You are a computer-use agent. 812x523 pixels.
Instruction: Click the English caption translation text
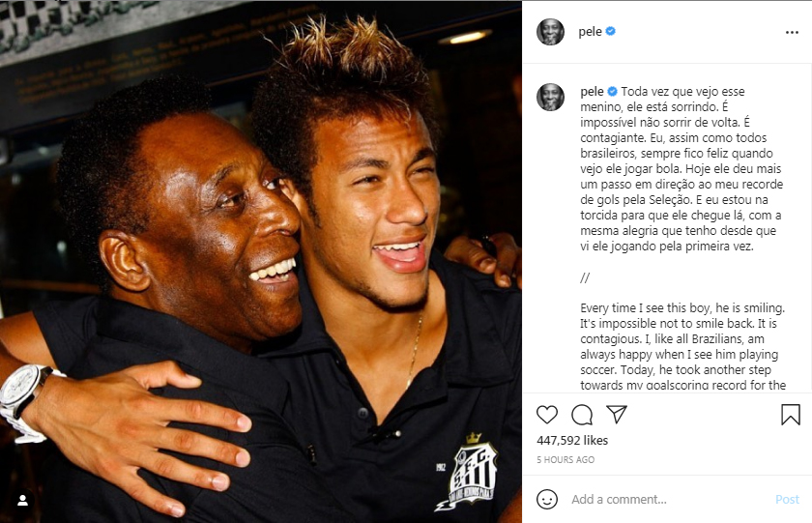click(682, 346)
